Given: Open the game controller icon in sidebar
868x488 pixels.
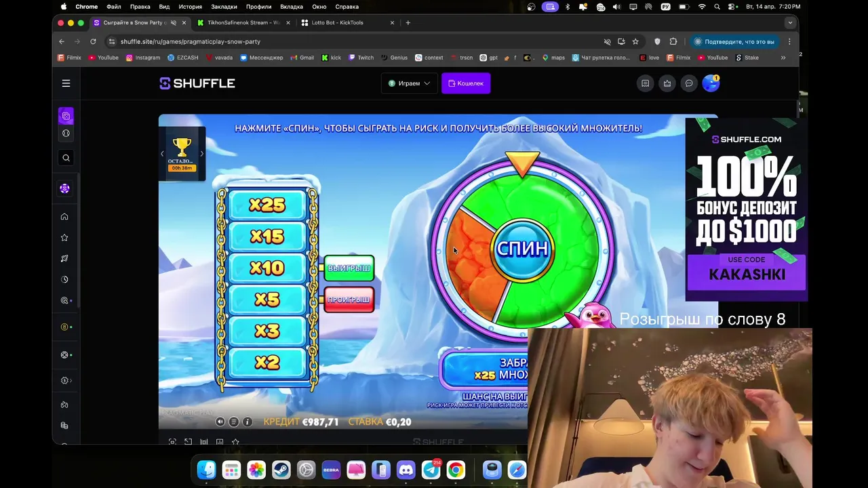Looking at the screenshot, I should click(64, 405).
